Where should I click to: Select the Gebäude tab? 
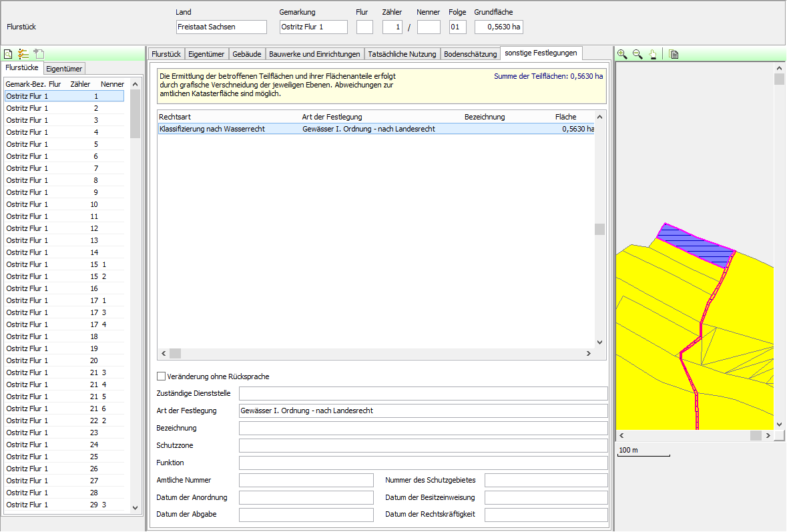click(247, 54)
